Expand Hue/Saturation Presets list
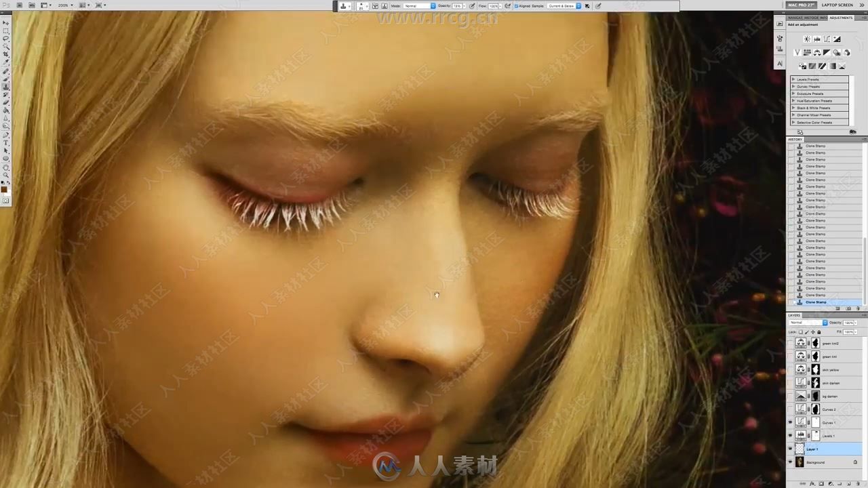Screen dimensions: 868x488 tap(793, 101)
